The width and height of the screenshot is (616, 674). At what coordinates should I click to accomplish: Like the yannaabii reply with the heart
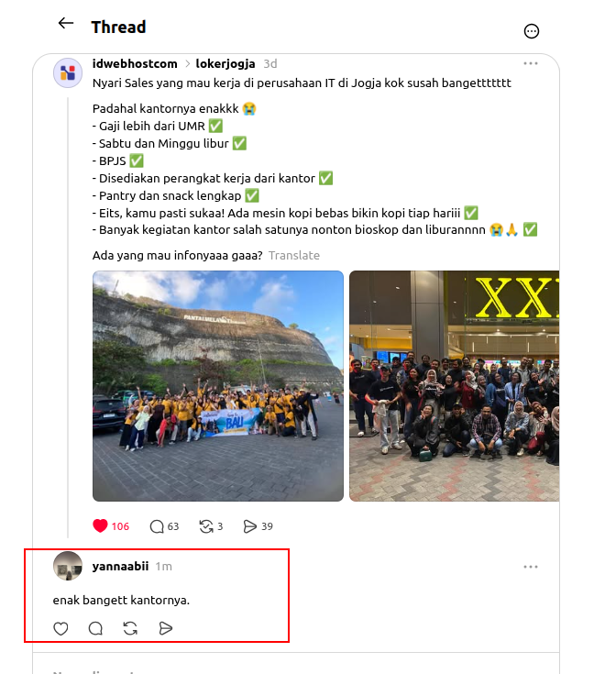click(60, 628)
